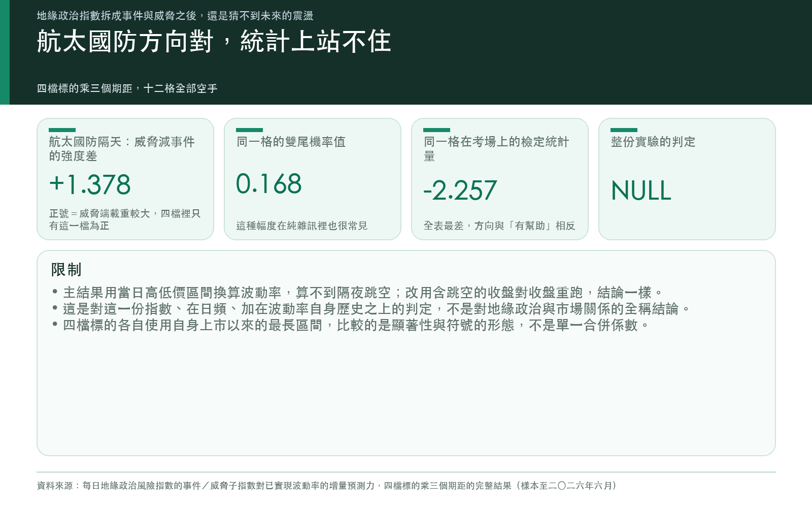Click the note 這種幅度在純雜訊裡也很常見

click(x=302, y=226)
